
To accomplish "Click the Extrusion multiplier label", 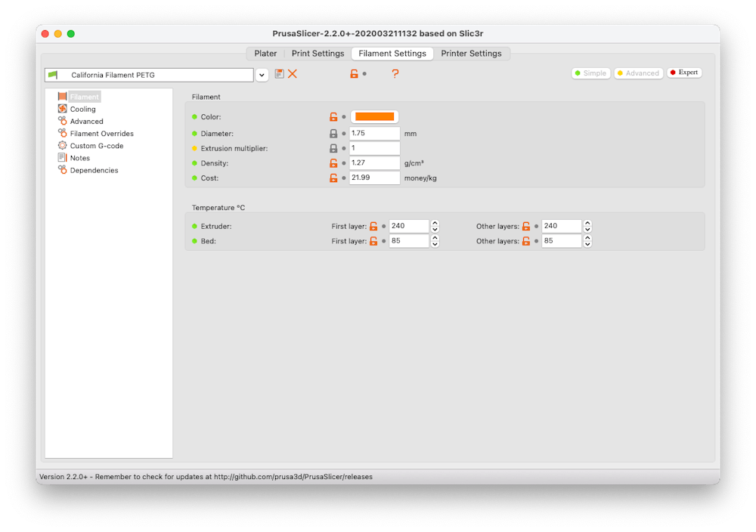I will (x=234, y=148).
